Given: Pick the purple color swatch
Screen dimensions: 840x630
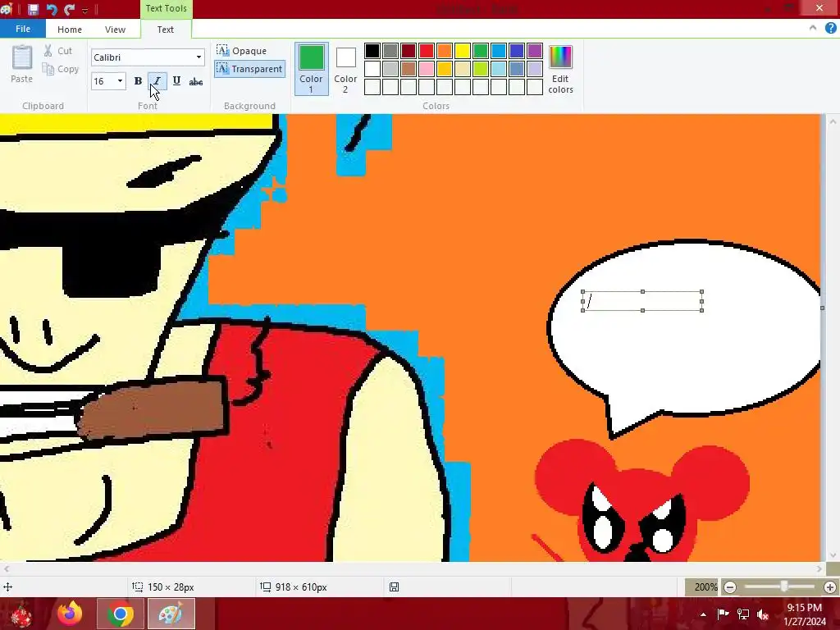Looking at the screenshot, I should point(535,51).
